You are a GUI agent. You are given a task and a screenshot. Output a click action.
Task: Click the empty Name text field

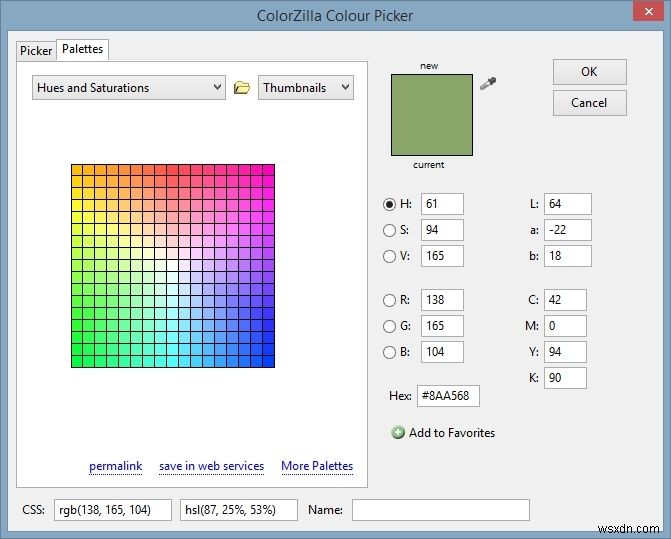coord(440,510)
